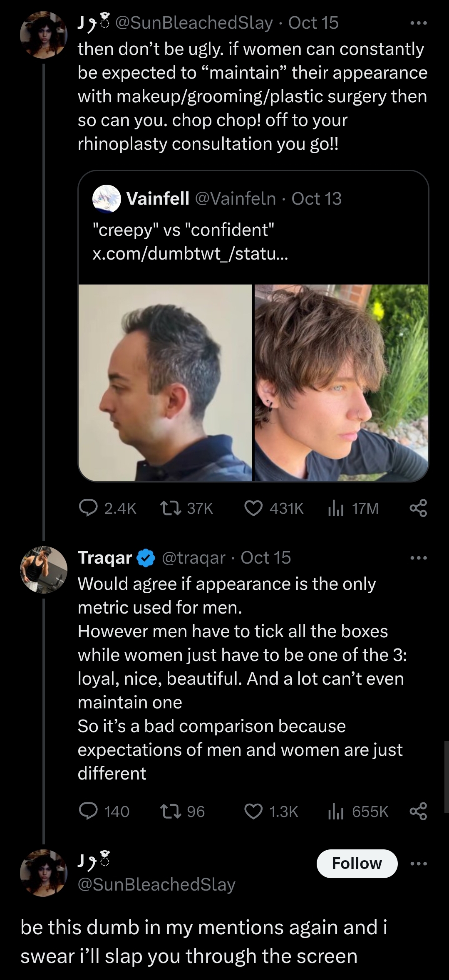Screen dimensions: 449x980
Task: Open the x.com/dumbtwt_ status link
Action: pos(190,253)
